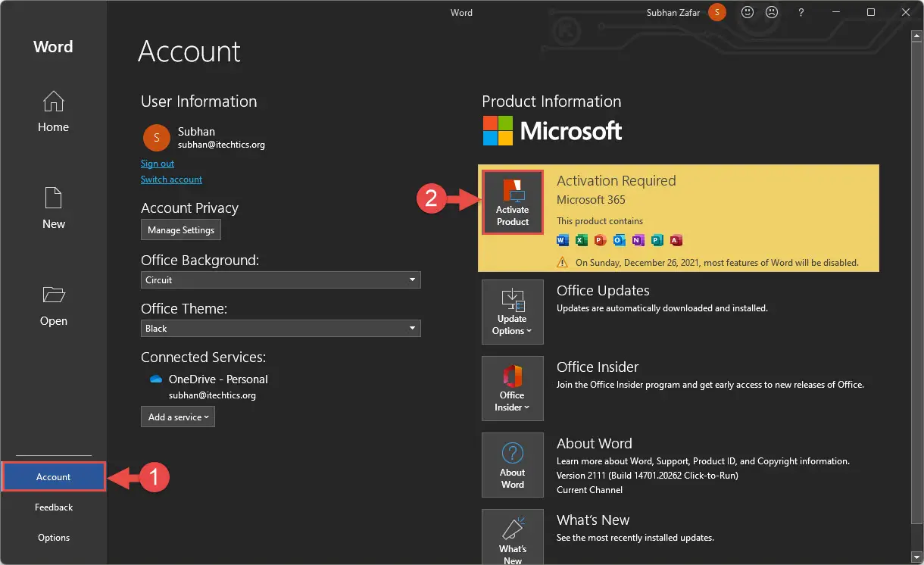Image resolution: width=924 pixels, height=565 pixels.
Task: Click the December 26, 2021 warning message
Action: click(x=717, y=263)
